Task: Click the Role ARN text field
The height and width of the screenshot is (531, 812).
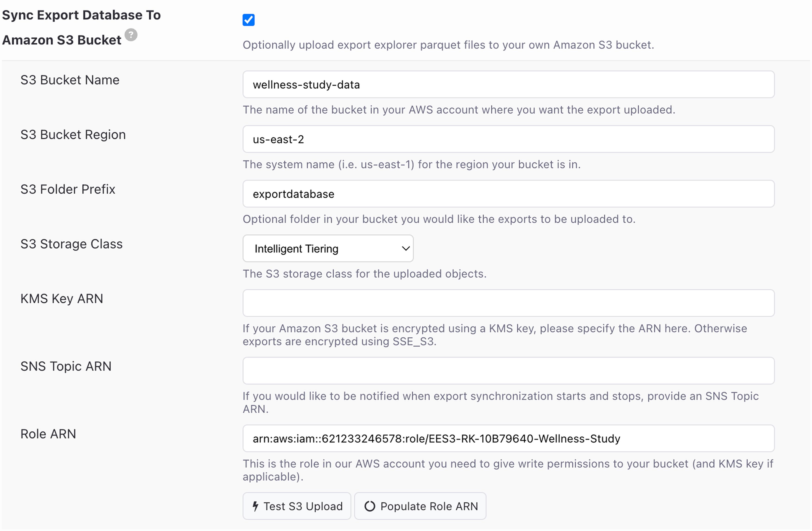Action: click(508, 438)
